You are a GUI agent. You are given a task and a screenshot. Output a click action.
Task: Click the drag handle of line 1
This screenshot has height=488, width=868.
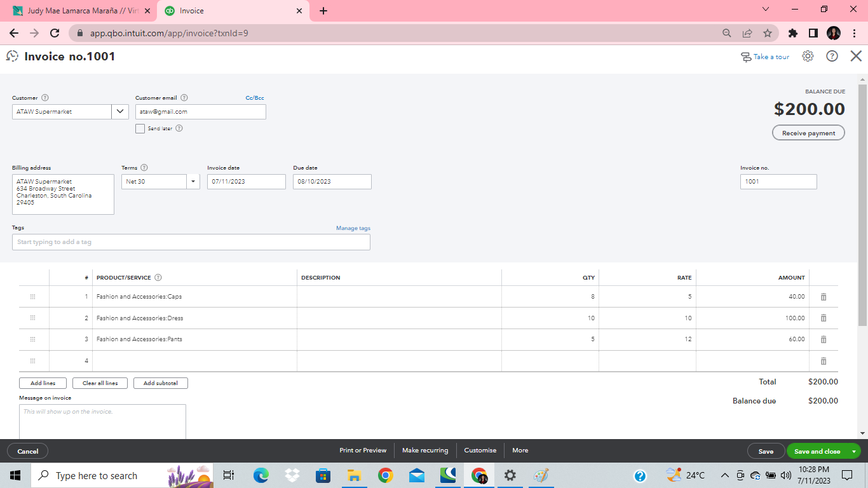point(33,297)
